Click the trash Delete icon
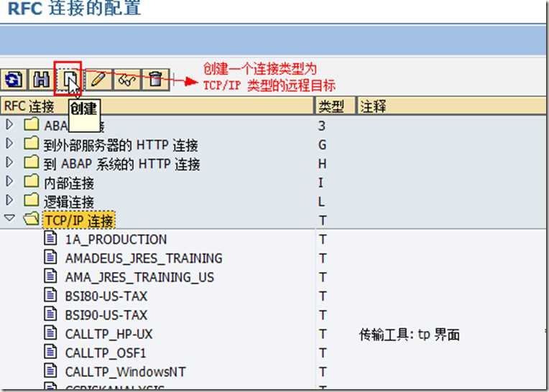This screenshot has width=549, height=392. coord(155,80)
